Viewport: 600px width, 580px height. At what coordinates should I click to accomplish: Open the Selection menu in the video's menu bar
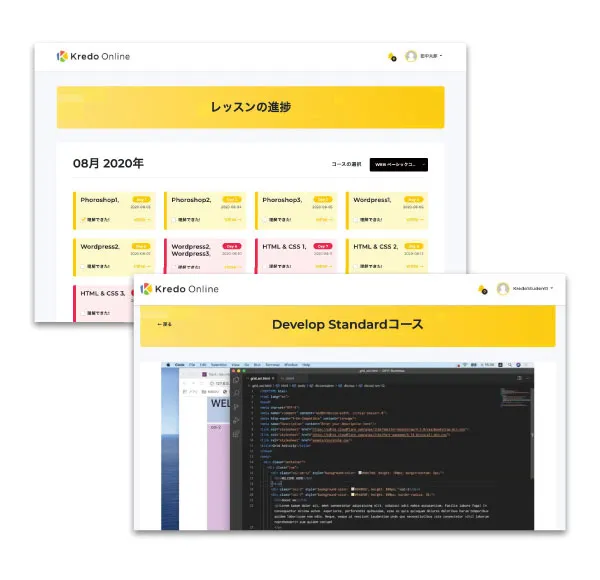[219, 365]
